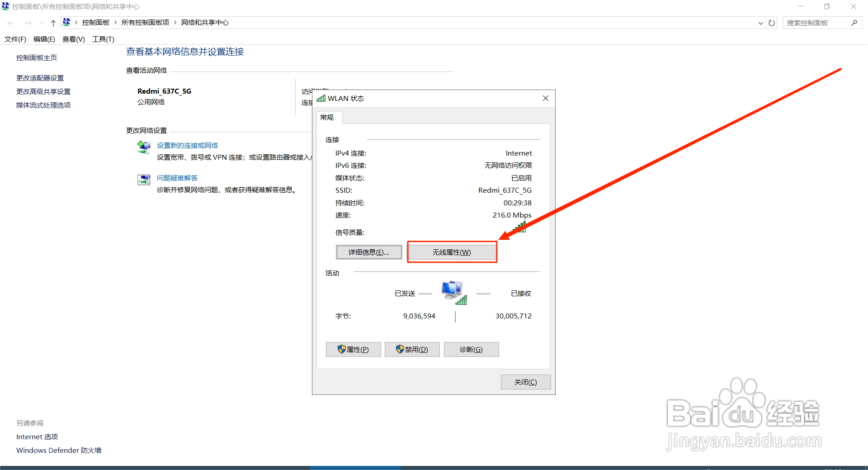Click the new connection setup icon
The height and width of the screenshot is (470, 868).
click(144, 147)
